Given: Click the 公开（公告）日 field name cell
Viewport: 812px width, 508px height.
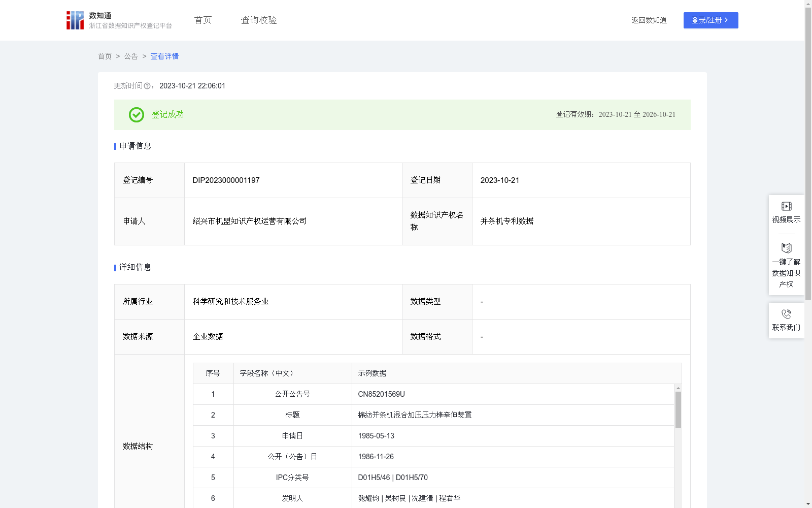Looking at the screenshot, I should pyautogui.click(x=293, y=457).
